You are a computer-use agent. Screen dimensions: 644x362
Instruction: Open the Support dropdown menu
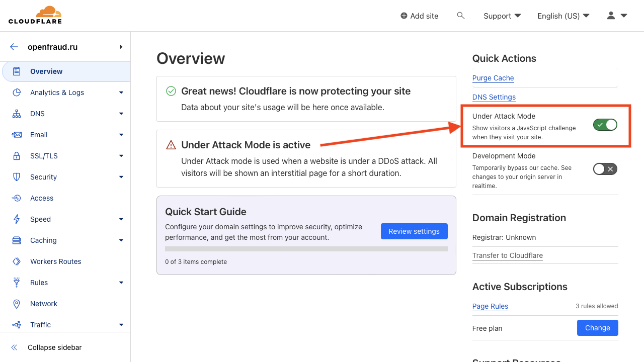tap(502, 16)
